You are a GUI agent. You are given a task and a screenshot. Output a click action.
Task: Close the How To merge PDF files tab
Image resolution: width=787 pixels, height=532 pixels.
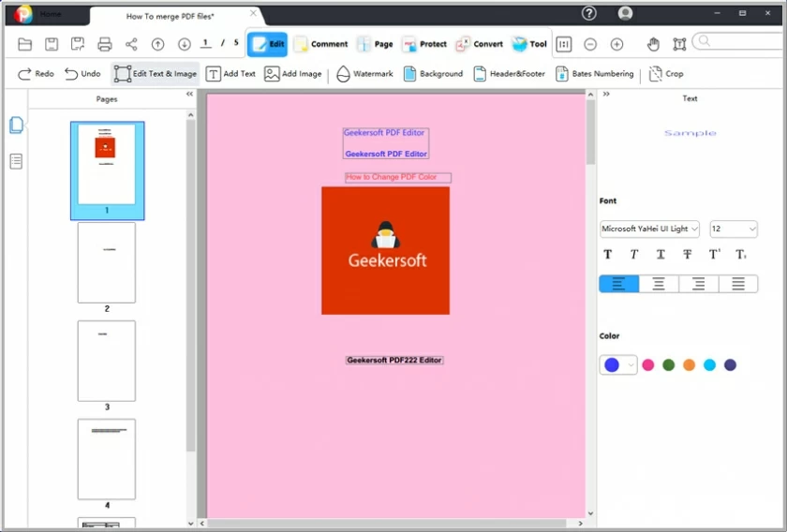point(253,13)
